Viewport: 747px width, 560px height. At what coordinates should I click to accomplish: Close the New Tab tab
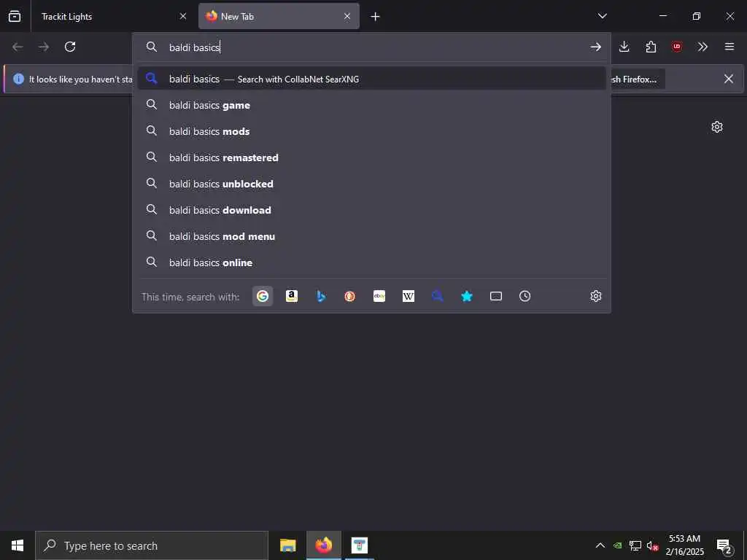click(x=347, y=17)
